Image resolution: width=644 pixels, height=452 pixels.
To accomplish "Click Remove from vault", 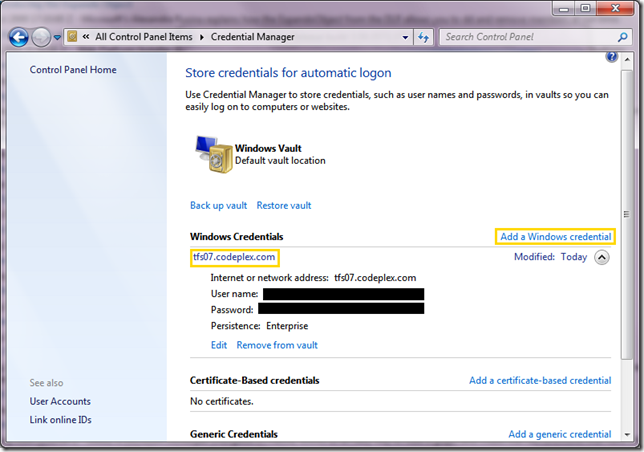I will tap(277, 345).
